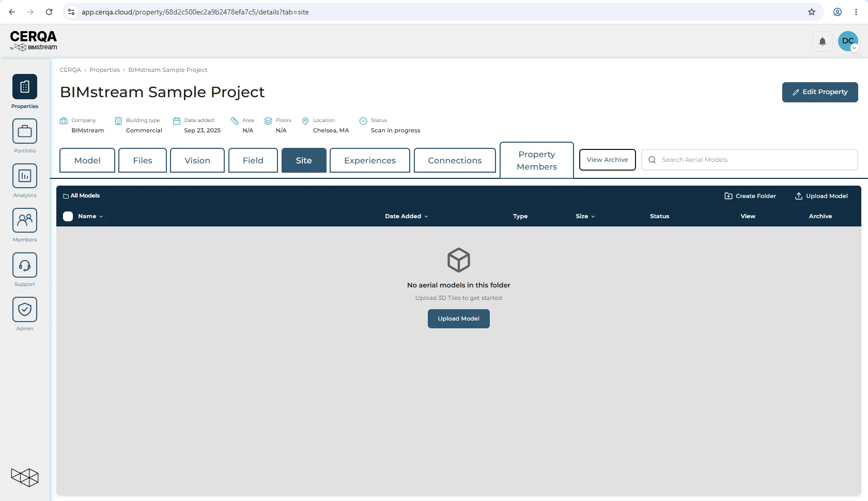This screenshot has width=868, height=501.
Task: Open the Support headset icon
Action: click(25, 264)
